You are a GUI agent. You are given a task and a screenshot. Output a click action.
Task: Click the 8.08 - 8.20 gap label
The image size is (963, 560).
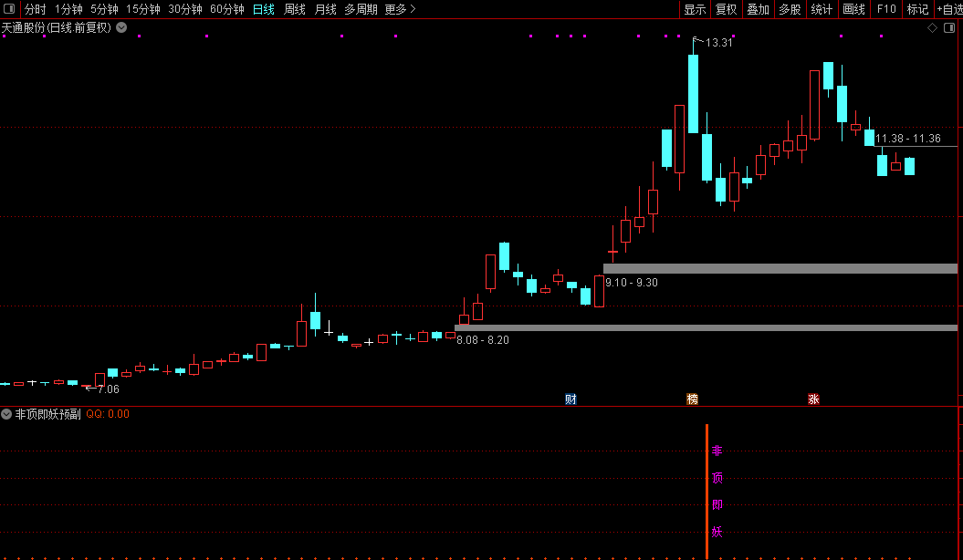point(483,340)
